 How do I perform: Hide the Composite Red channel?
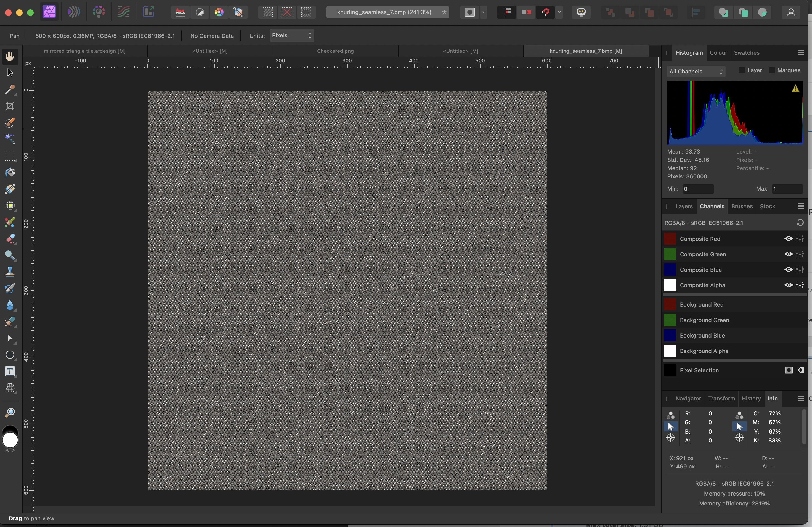[x=789, y=239]
